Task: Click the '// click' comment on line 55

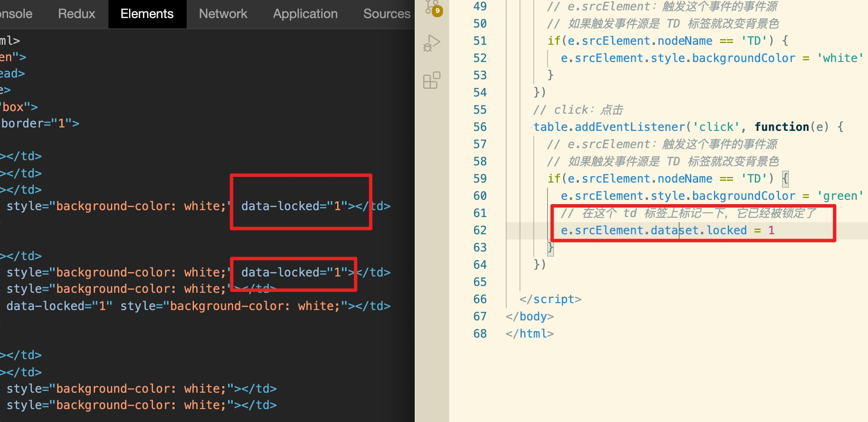Action: tap(579, 110)
